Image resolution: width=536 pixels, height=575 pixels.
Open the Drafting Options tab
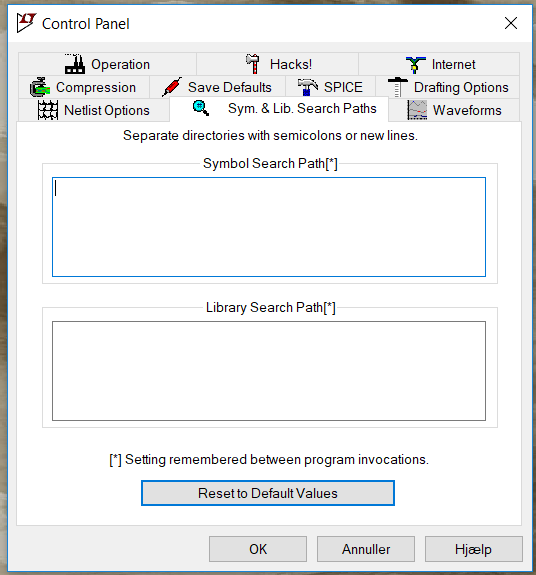pos(448,87)
